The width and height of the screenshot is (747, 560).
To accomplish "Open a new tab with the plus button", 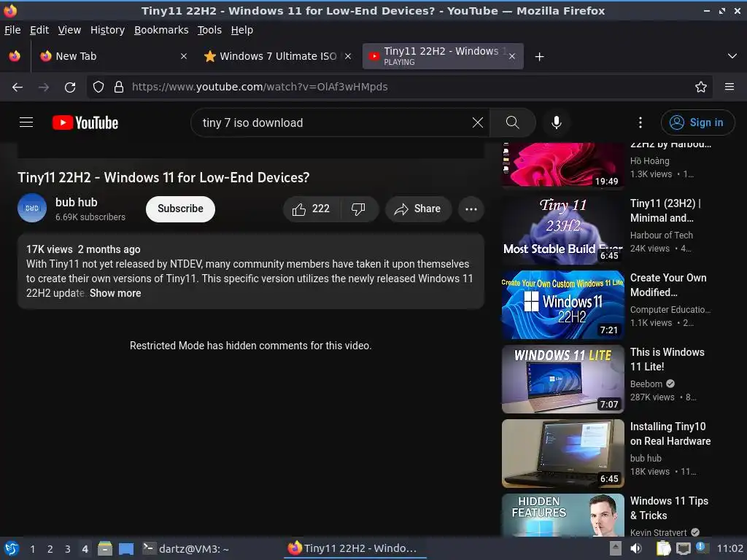I will pos(539,57).
